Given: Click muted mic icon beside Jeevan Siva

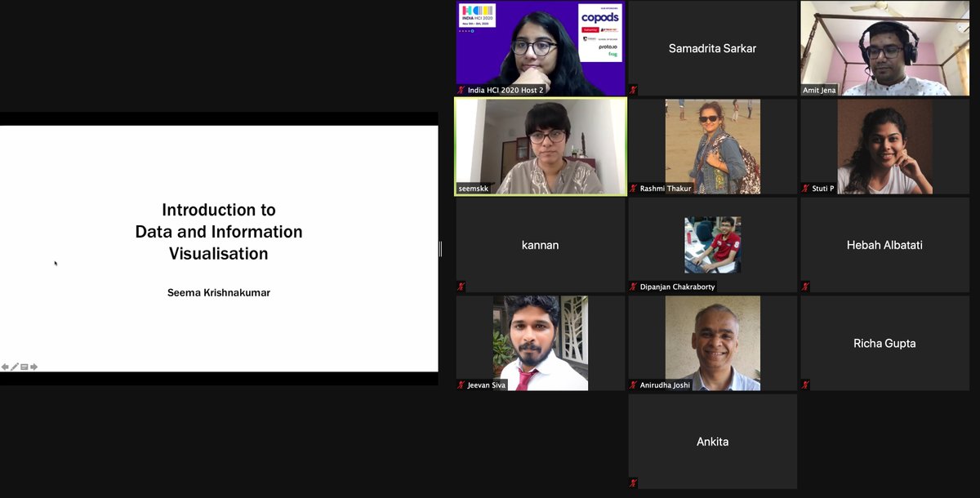Looking at the screenshot, I should 461,385.
